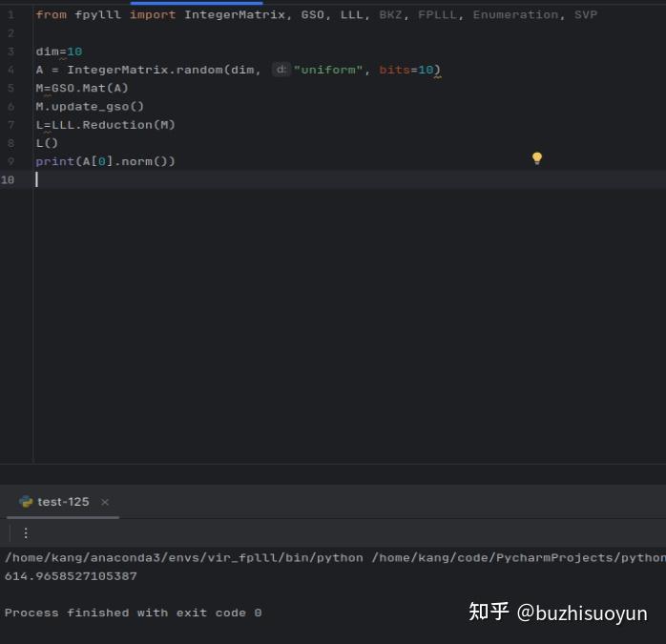Click the yellow lightbulb quick-fix icon
The width and height of the screenshot is (666, 644).
(537, 158)
